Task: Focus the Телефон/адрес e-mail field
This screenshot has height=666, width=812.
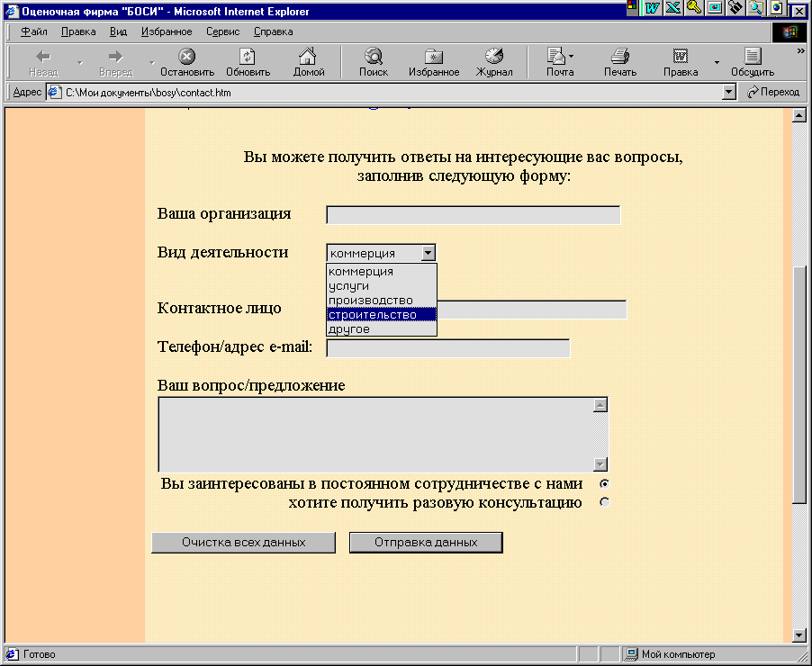Action: tap(448, 348)
